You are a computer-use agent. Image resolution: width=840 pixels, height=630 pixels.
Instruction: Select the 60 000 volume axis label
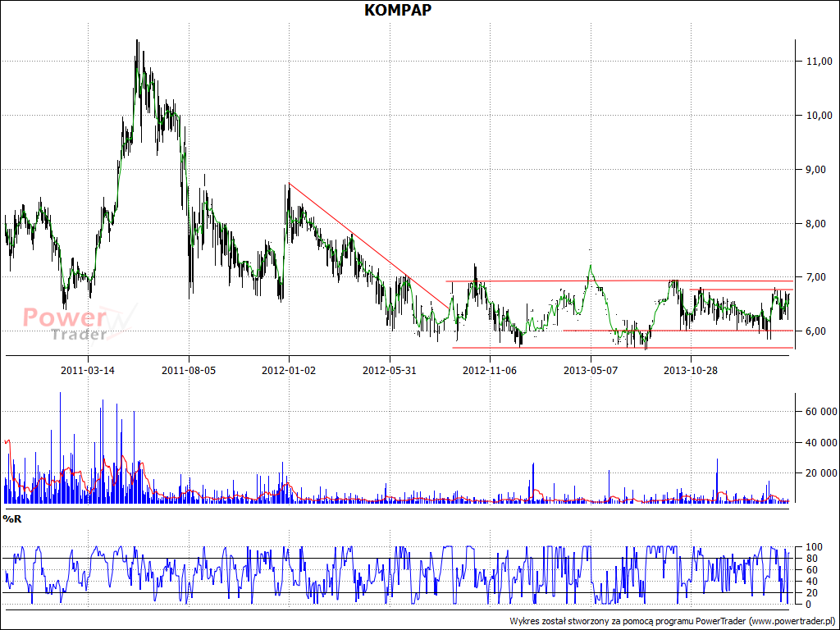pyautogui.click(x=821, y=412)
